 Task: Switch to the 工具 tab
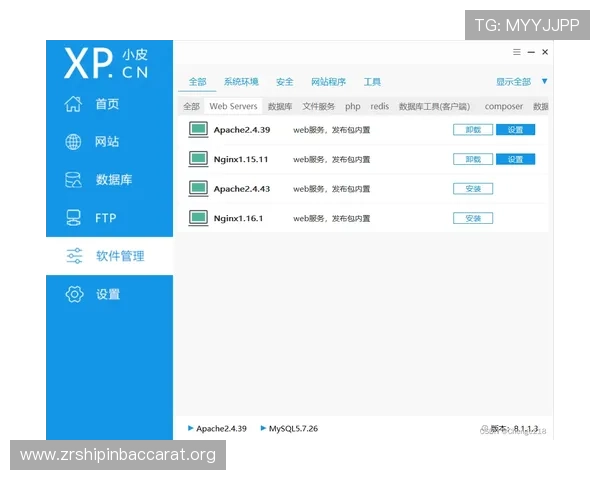[372, 82]
